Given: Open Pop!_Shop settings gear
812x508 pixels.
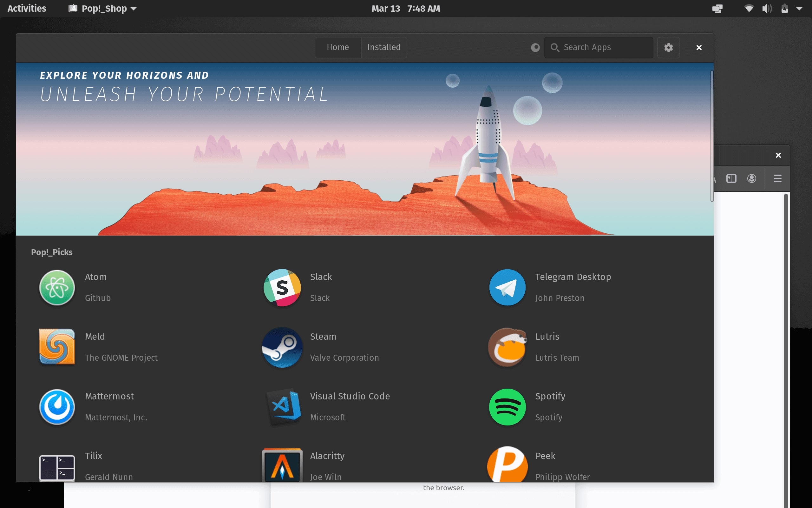Looking at the screenshot, I should [668, 47].
